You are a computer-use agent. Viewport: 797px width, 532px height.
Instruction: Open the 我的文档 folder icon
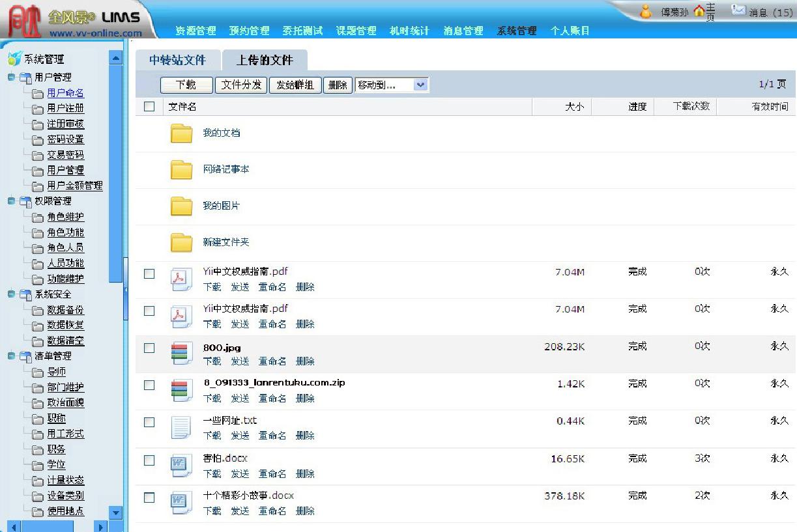pyautogui.click(x=181, y=133)
